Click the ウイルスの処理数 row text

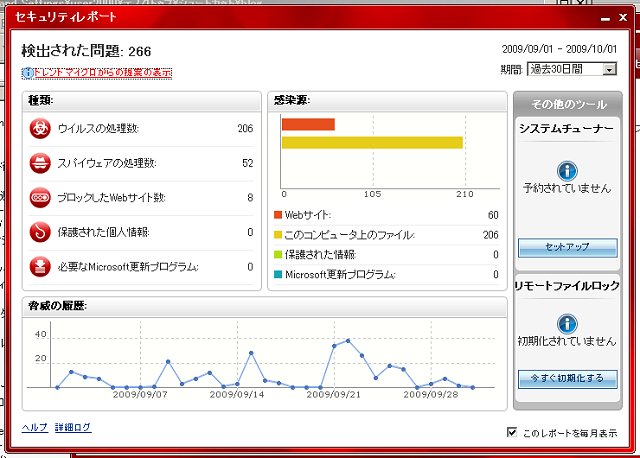[98, 129]
